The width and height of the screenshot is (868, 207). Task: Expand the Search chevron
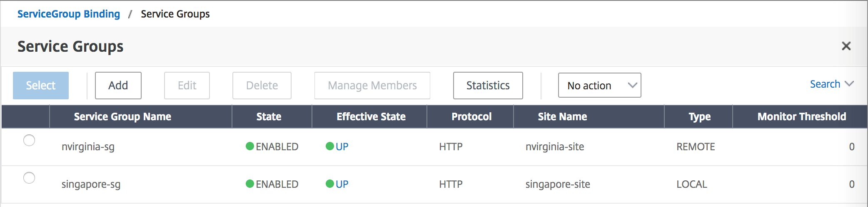point(849,84)
